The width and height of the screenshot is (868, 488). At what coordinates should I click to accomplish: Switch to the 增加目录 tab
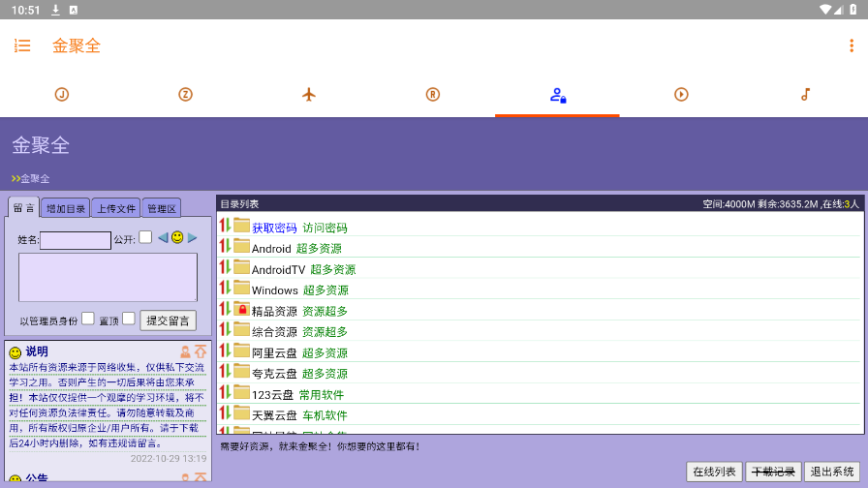click(x=66, y=208)
